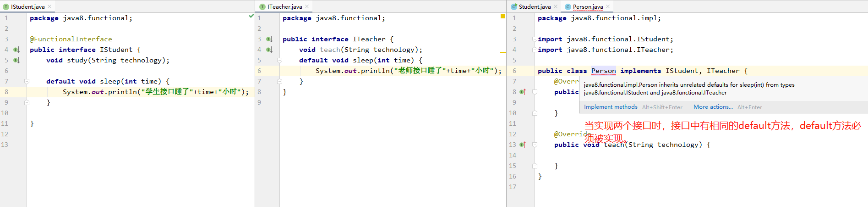Click the fold end marker on Person.java line 10
The image size is (868, 207).
tap(535, 113)
